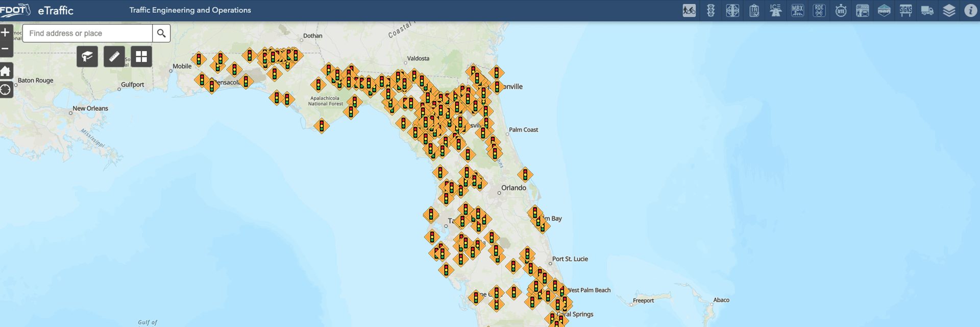Open the bookmarks book icon
This screenshot has width=980, height=327.
point(87,56)
